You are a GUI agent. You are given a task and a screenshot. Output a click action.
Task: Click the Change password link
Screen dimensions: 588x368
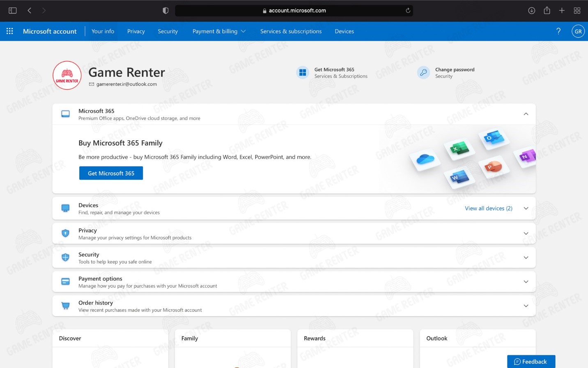click(x=455, y=69)
